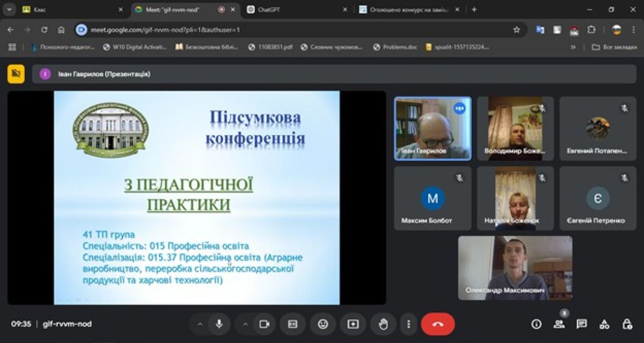The image size is (644, 343).
Task: Toggle the camera on or off
Action: (x=264, y=324)
